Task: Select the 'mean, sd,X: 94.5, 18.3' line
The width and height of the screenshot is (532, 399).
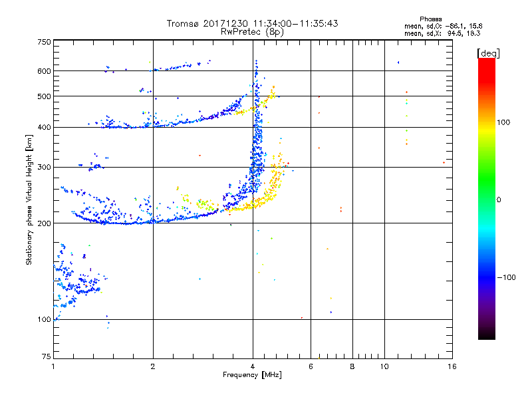Action: 442,33
